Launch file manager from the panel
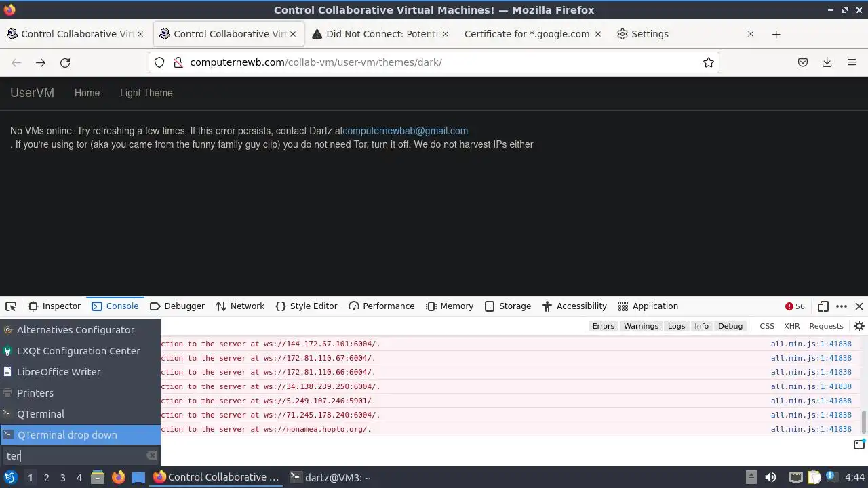 98,477
